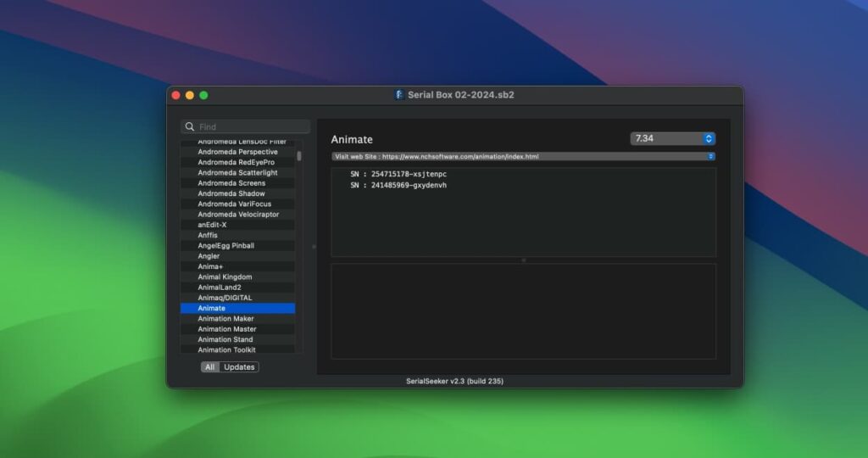Select Animation Master entry

pos(238,329)
